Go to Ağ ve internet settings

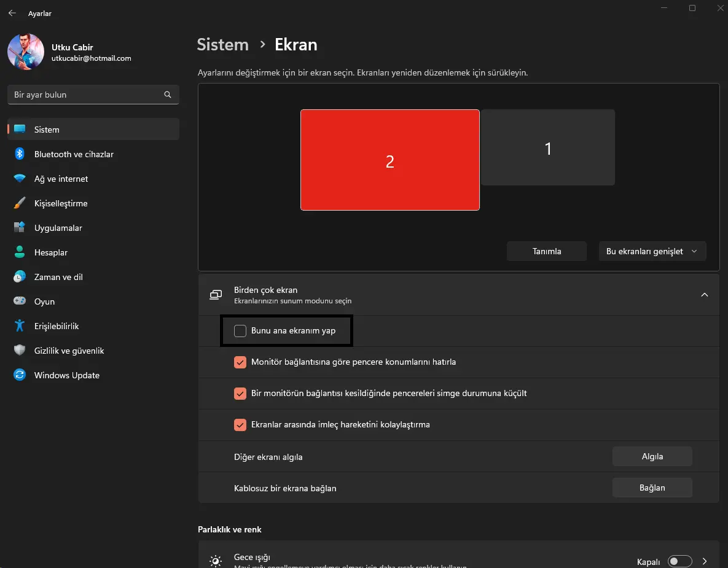coord(93,179)
